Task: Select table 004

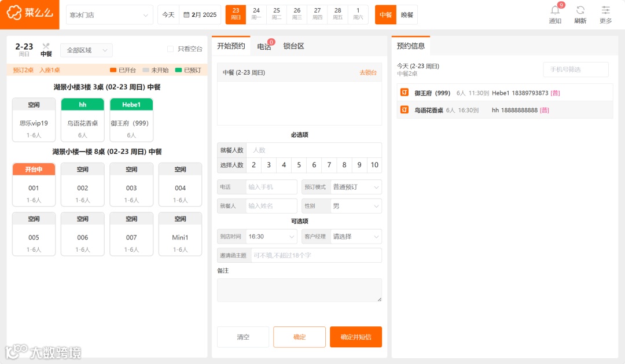Action: pos(180,185)
